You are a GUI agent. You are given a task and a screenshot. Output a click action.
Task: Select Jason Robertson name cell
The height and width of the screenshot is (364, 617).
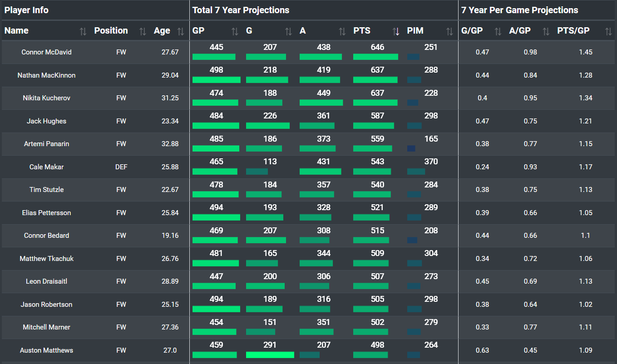point(46,305)
